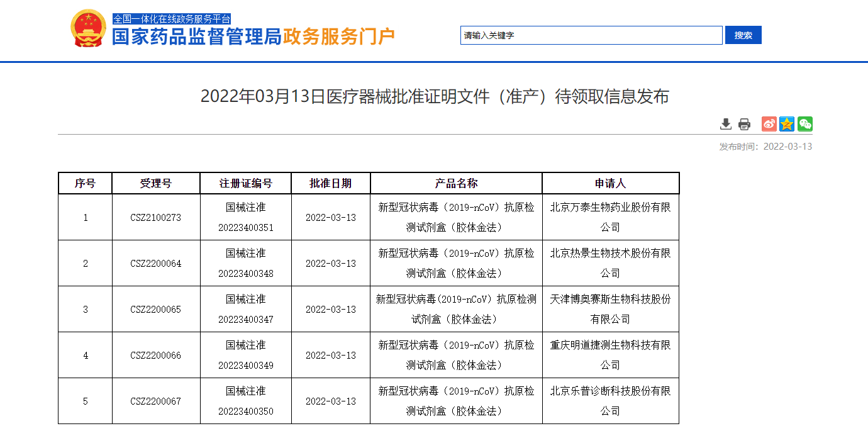
Task: Share via green WeChat icon
Action: pyautogui.click(x=805, y=124)
